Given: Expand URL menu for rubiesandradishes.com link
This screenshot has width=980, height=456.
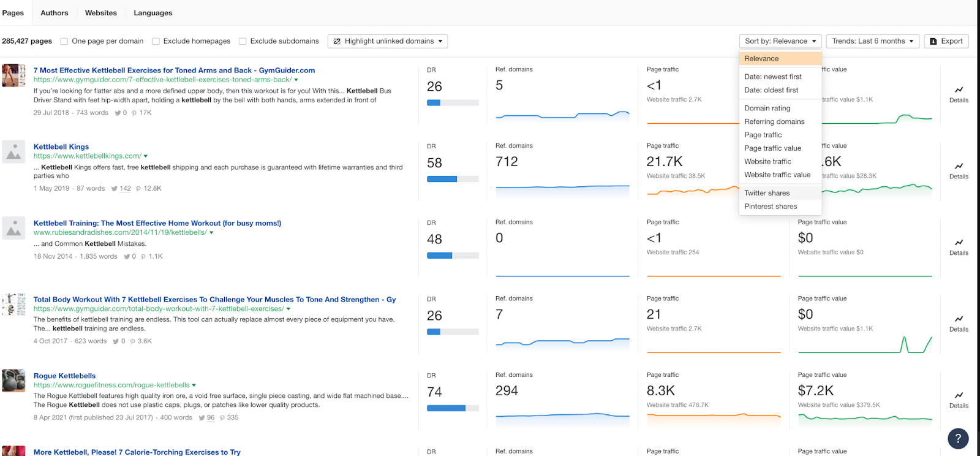Looking at the screenshot, I should coord(211,233).
